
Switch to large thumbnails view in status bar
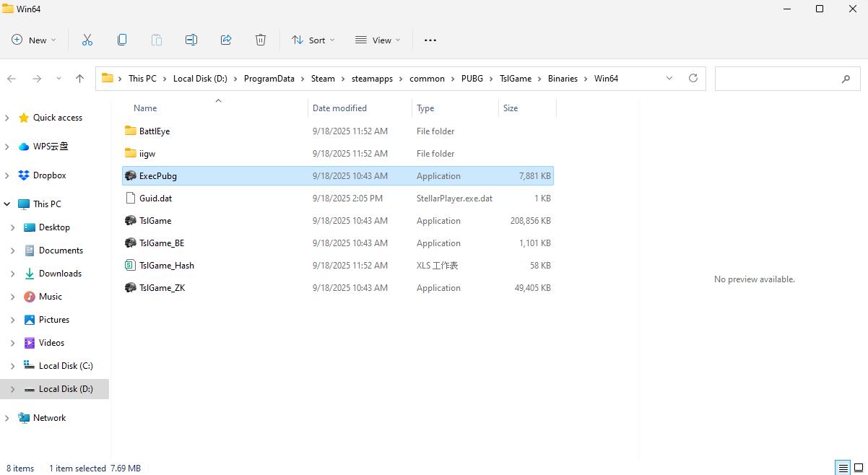[859, 468]
